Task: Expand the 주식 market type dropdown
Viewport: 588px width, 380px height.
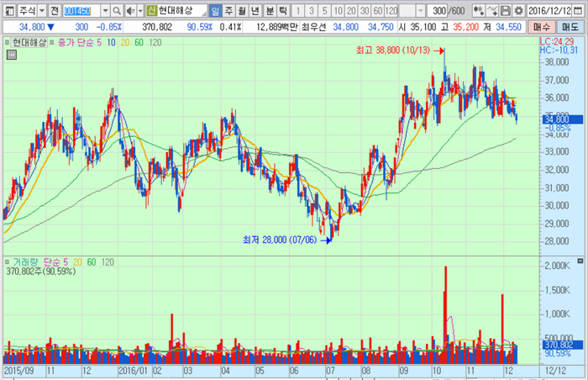Action: (42, 11)
